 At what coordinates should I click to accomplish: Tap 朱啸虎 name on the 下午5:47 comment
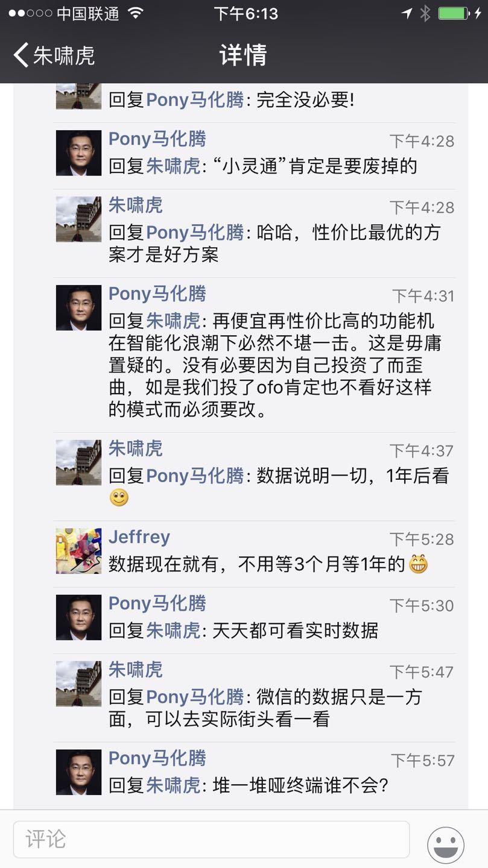coord(136,669)
